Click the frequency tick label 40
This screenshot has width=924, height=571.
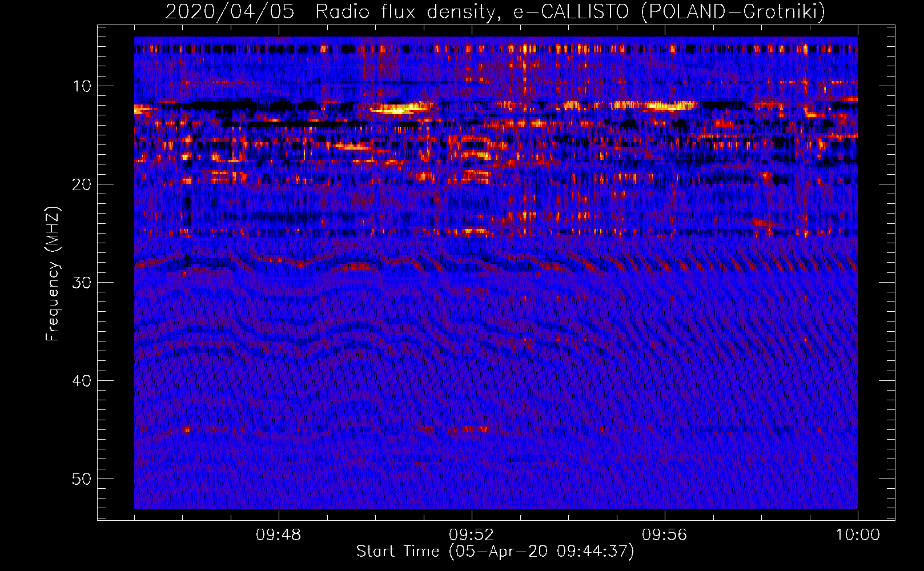tap(82, 381)
